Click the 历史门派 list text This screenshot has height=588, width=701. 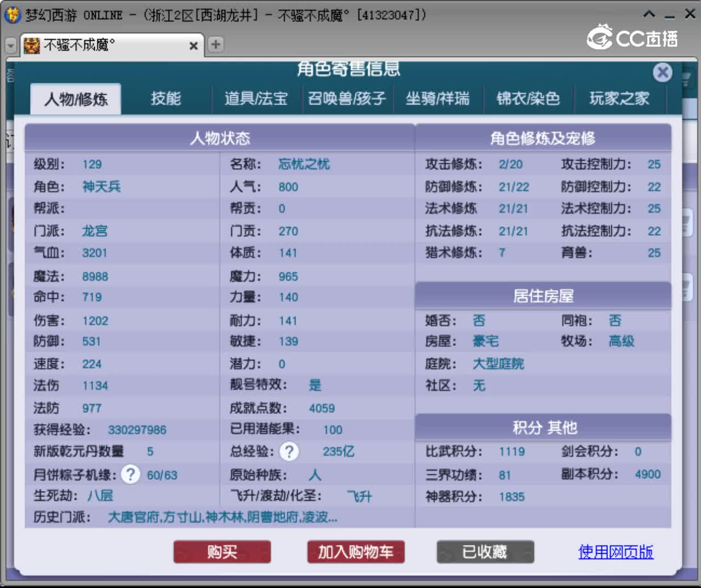[x=222, y=517]
